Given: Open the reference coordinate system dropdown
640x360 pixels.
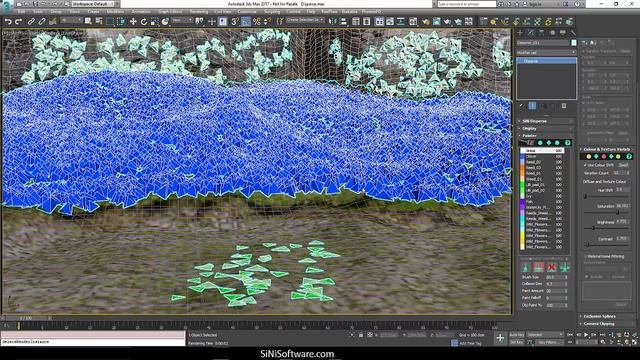Looking at the screenshot, I should tap(182, 20).
